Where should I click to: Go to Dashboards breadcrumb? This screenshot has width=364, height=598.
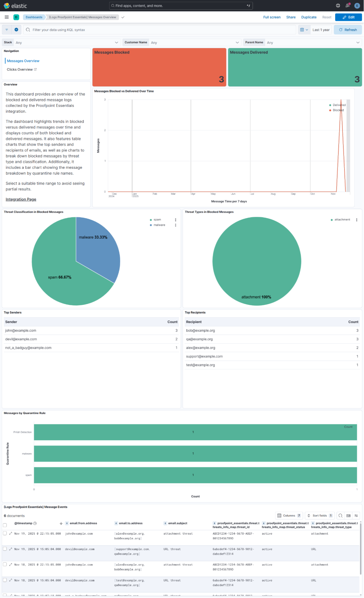click(34, 17)
